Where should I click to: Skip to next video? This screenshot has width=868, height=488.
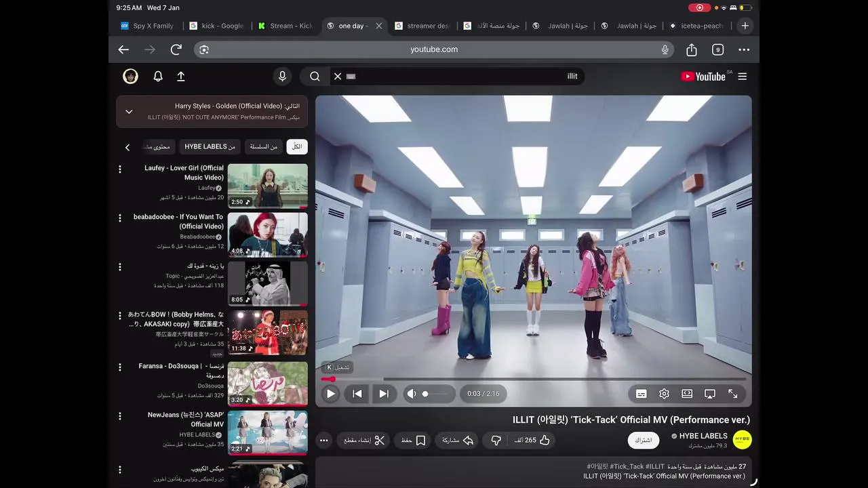coord(384,394)
